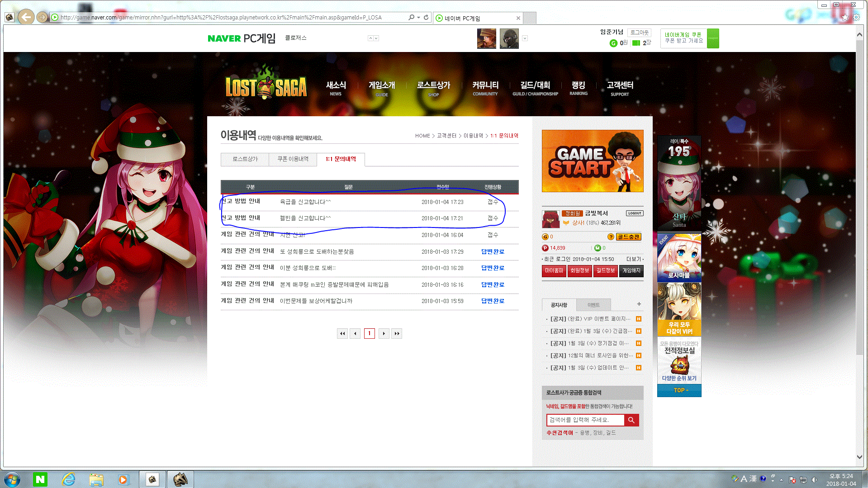The image size is (868, 488).
Task: Switch to the 쿠폰 이용내역 tab
Action: (293, 159)
